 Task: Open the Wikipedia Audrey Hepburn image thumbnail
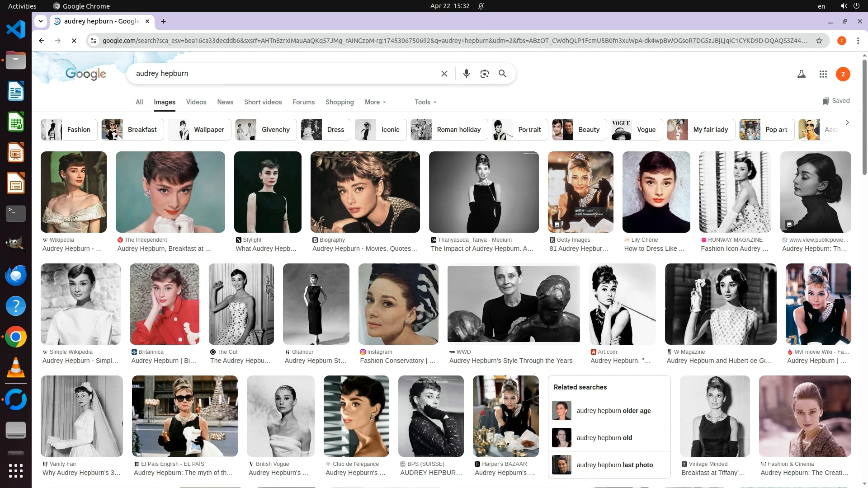tap(74, 192)
